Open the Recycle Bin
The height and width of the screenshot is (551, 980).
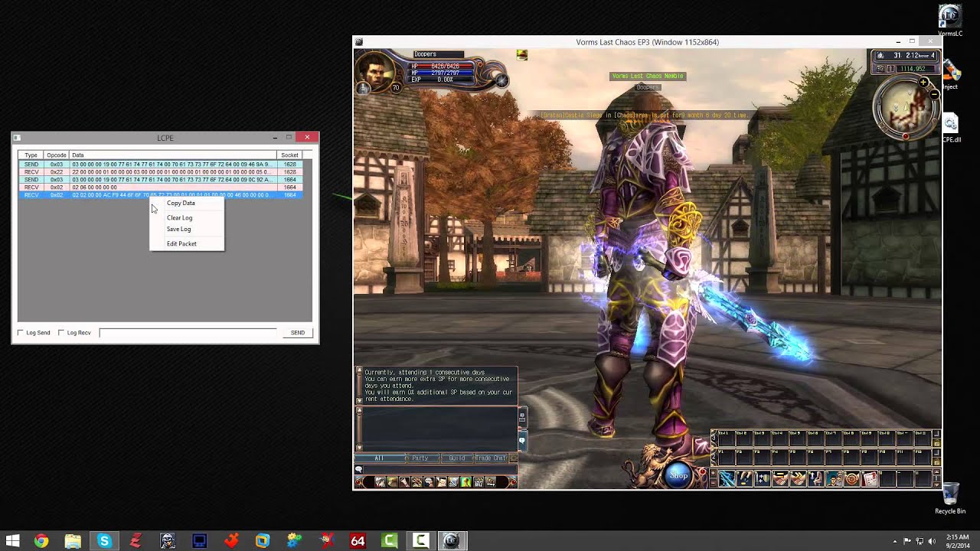[x=950, y=497]
